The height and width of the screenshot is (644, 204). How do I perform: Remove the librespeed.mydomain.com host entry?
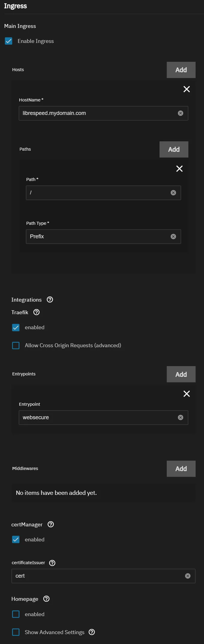tap(187, 89)
